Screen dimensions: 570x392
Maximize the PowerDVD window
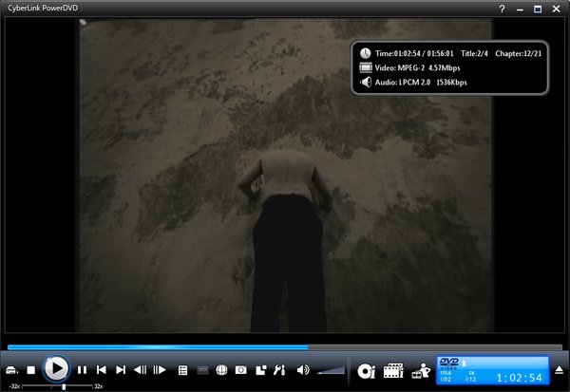[538, 9]
